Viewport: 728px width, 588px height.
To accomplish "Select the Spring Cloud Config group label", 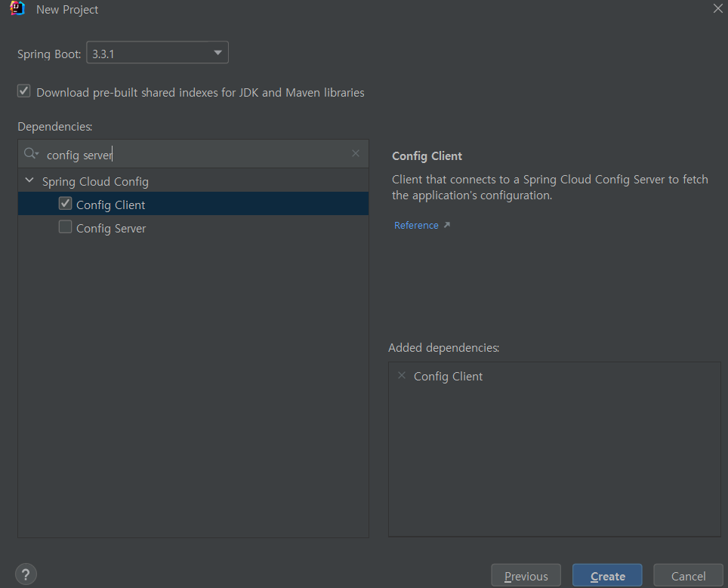I will (95, 181).
